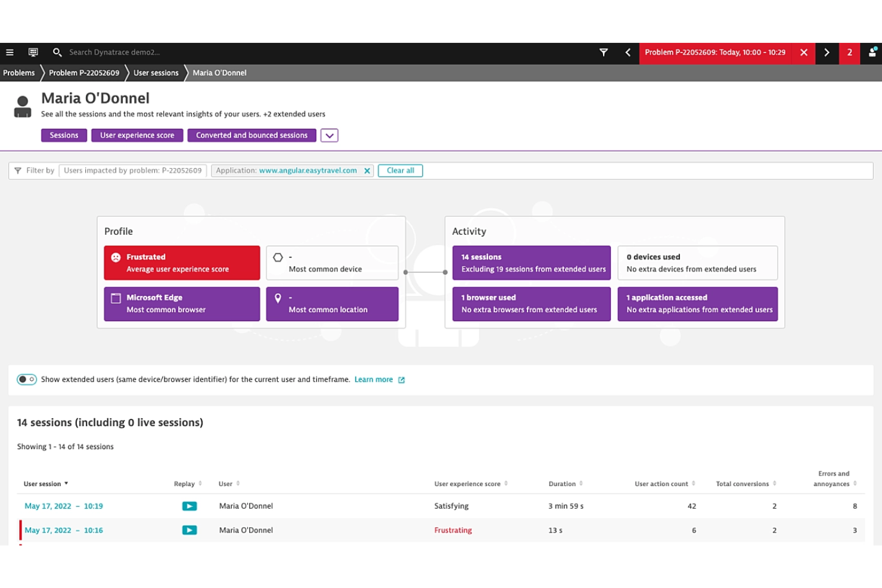Dismiss the Problem P-22052609 banner with its X

pos(803,52)
